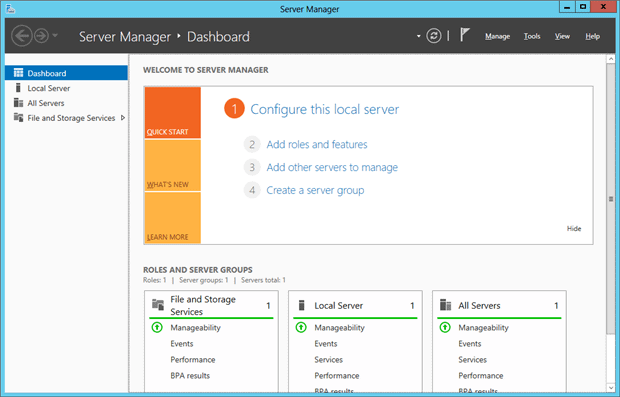Screen dimensions: 620x397
Task: Open the notifications flag icon
Action: tap(464, 35)
